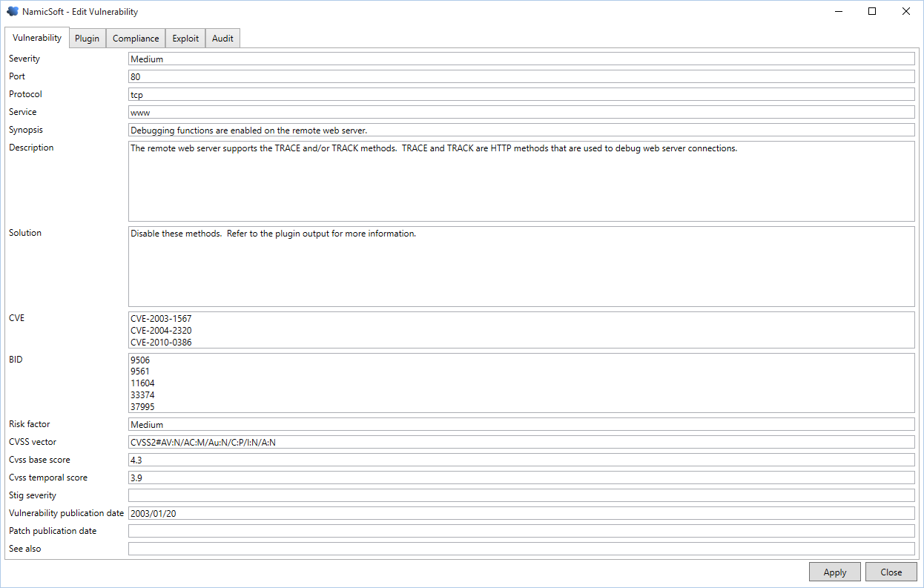Viewport: 924px width, 588px height.
Task: Click the CVSS vector label
Action: [33, 442]
